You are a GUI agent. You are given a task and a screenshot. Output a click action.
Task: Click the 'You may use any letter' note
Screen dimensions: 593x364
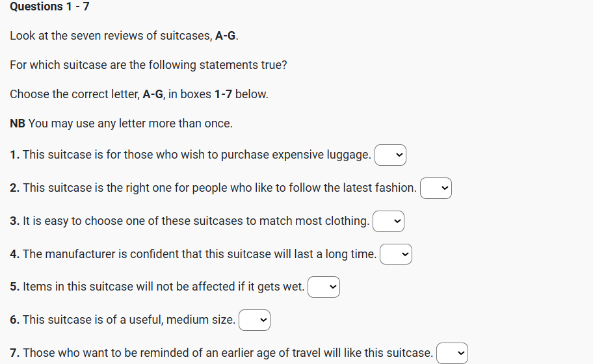click(x=130, y=123)
